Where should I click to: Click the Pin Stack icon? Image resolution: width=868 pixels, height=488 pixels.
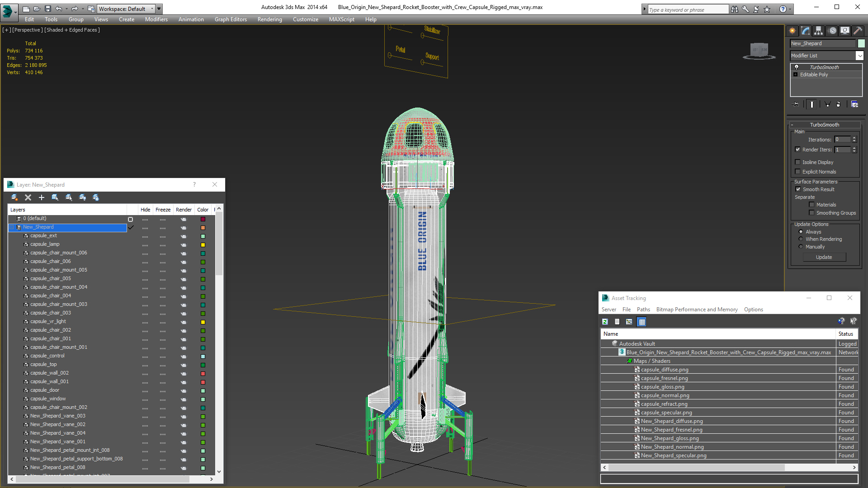pos(796,104)
